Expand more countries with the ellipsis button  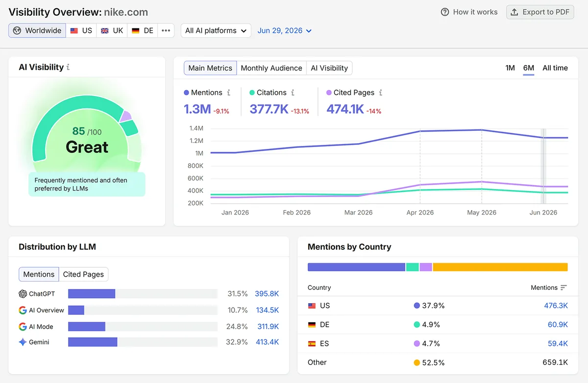(166, 30)
